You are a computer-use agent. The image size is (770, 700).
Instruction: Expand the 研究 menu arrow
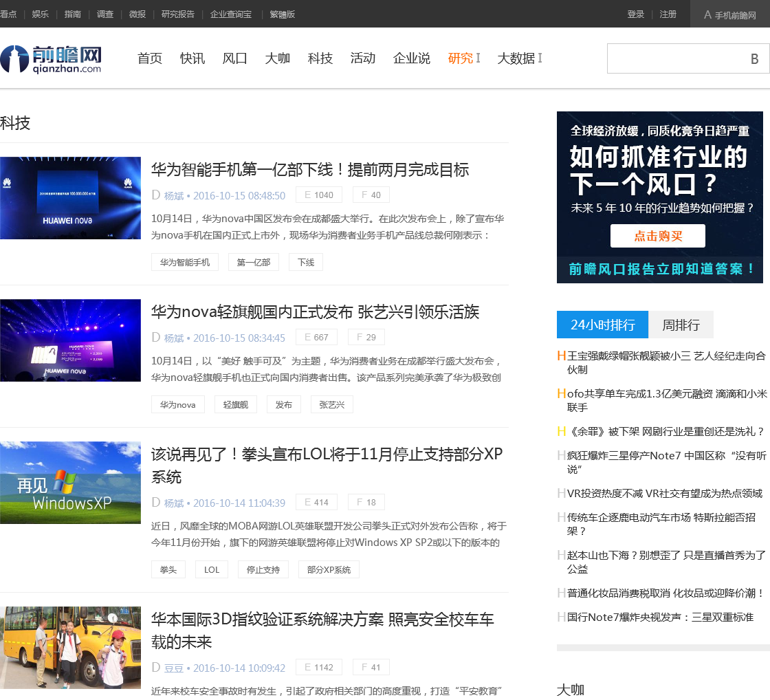(478, 58)
